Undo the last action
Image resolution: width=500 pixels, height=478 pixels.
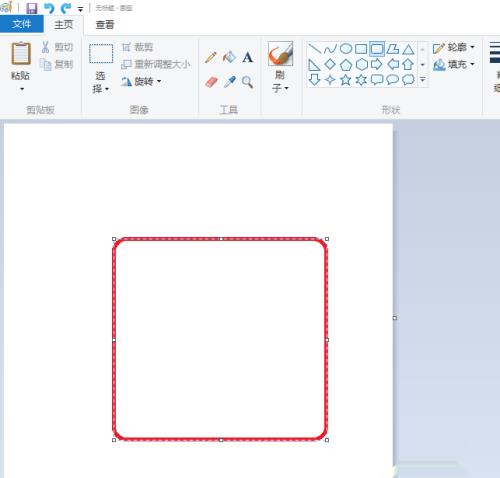[49, 8]
